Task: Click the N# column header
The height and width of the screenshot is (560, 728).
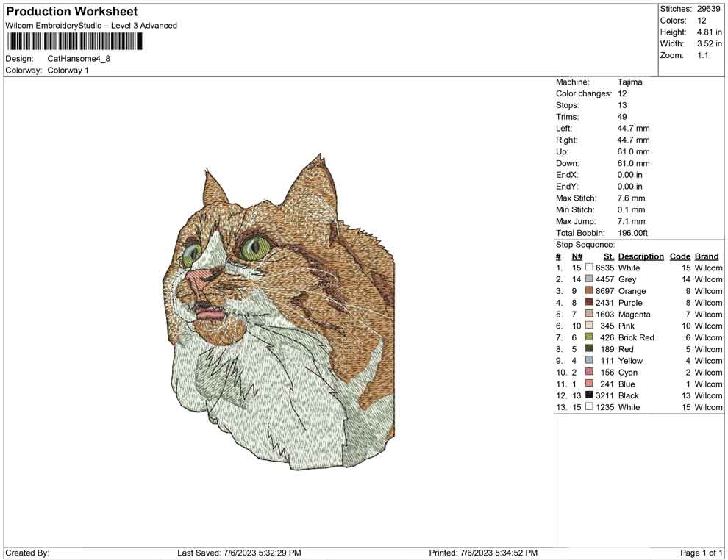Action: coord(577,256)
